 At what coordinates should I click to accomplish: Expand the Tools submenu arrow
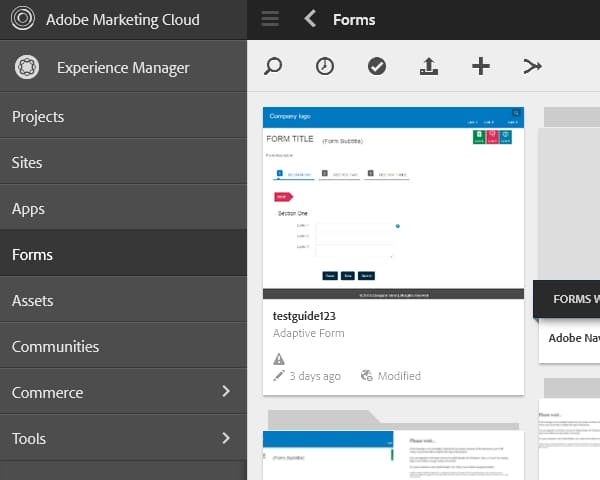(x=226, y=438)
